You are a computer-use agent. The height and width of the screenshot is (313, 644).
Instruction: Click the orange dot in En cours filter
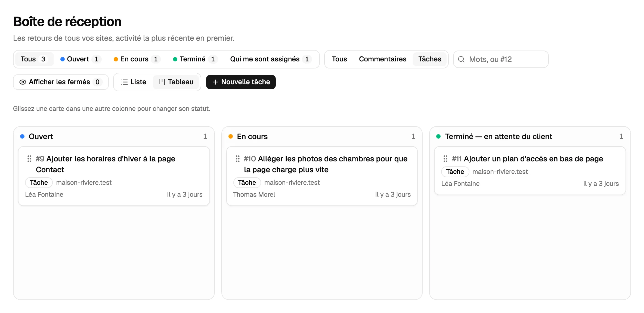pos(116,59)
